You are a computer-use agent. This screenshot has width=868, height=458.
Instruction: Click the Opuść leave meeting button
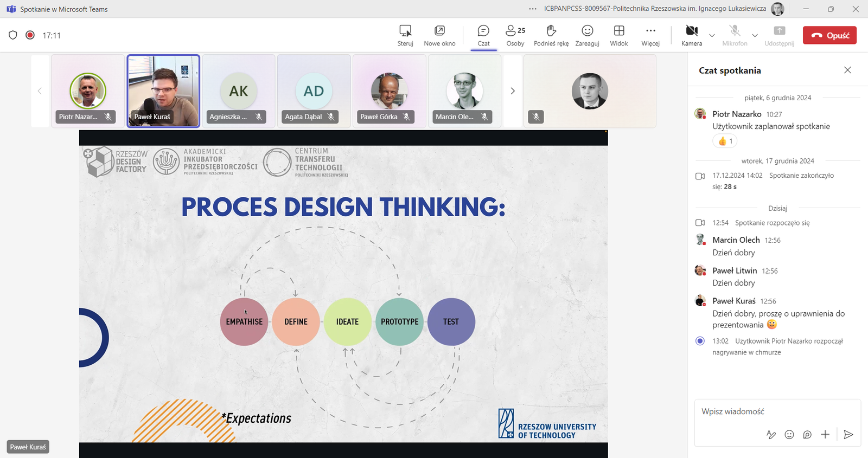coord(829,35)
